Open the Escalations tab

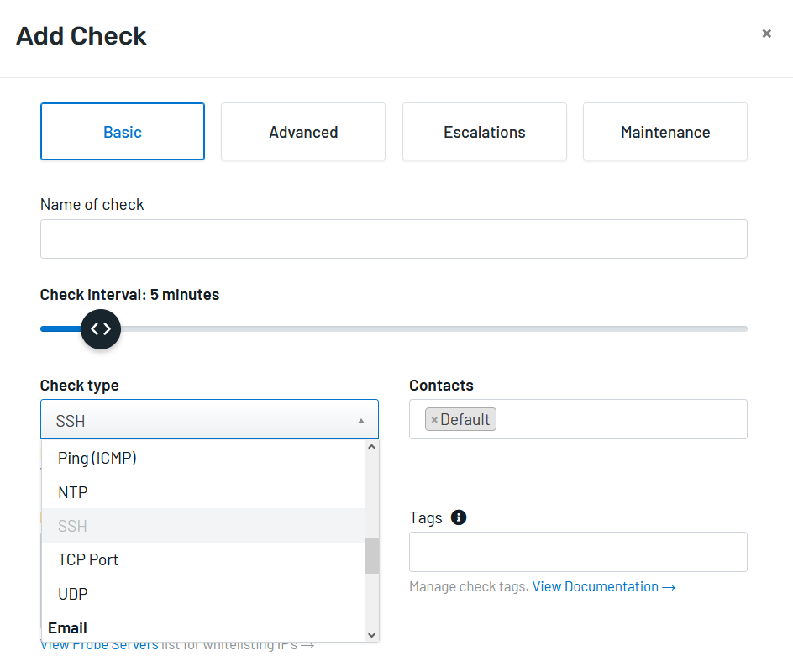[x=484, y=132]
